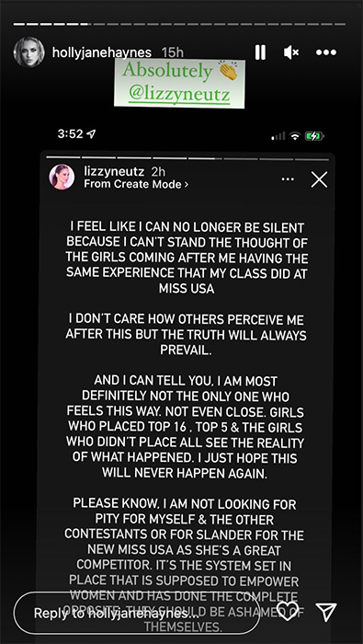The image size is (363, 644).
Task: Tap the @lizzyneutz mention sticker
Action: point(179,95)
